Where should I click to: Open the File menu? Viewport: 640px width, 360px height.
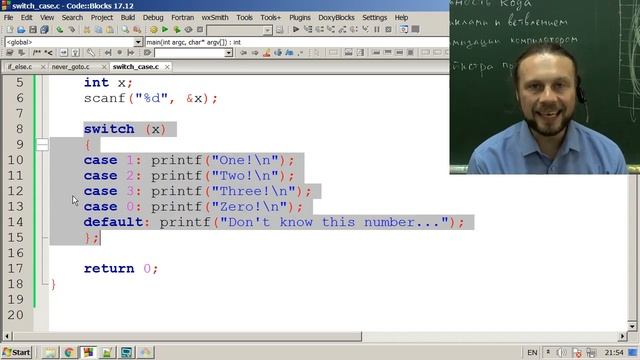[x=8, y=18]
